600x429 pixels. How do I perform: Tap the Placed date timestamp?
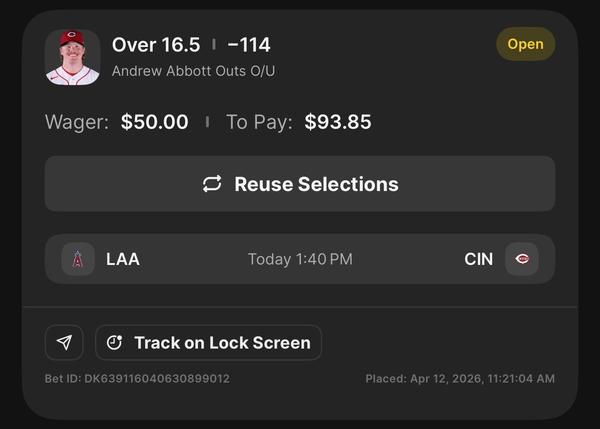click(460, 379)
